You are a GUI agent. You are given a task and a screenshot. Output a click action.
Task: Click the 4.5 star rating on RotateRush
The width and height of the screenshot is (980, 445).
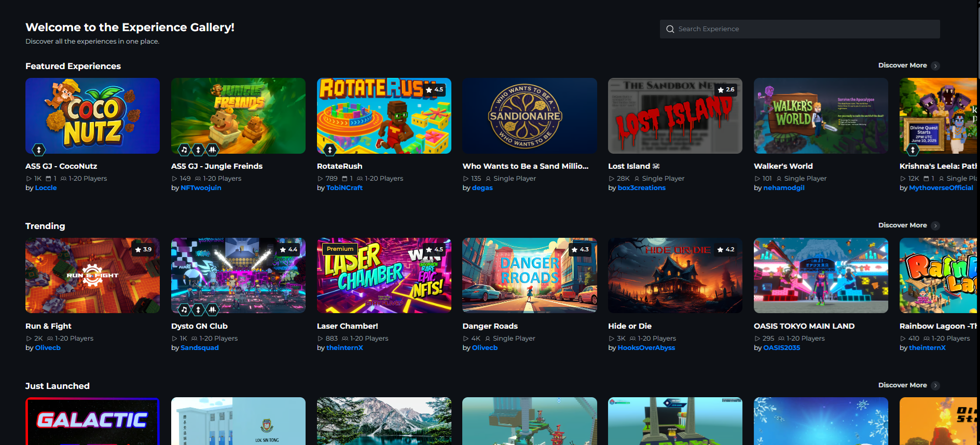pos(435,89)
